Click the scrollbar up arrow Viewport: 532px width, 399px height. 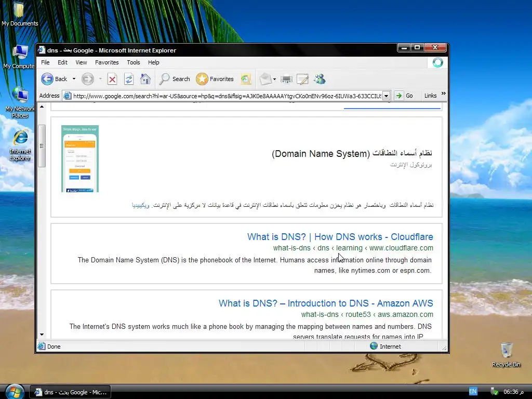[x=42, y=107]
